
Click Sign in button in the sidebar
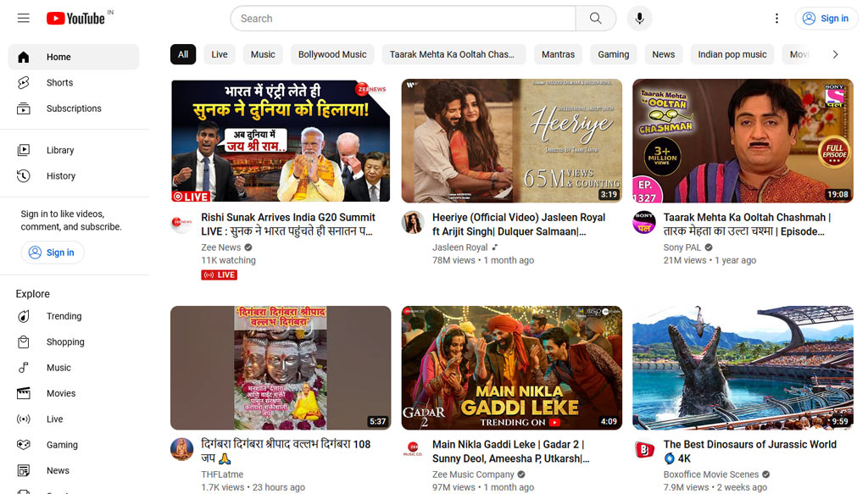tap(53, 253)
